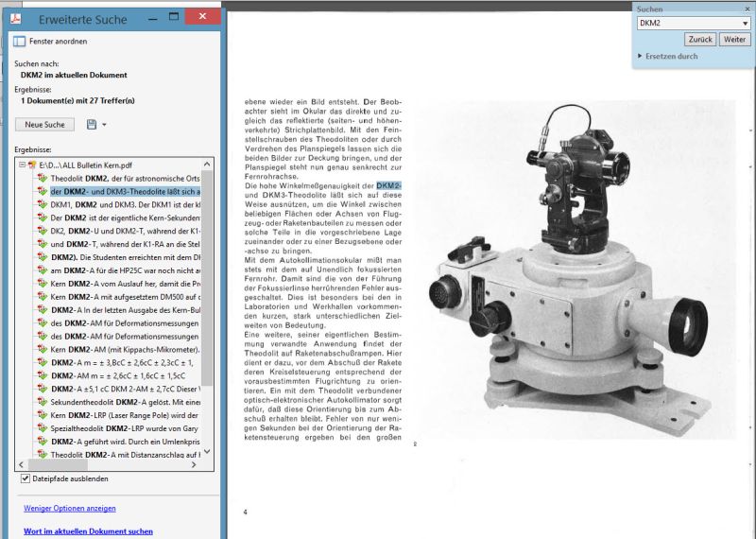The width and height of the screenshot is (756, 539).
Task: Click result icon beside 'am DKM2-A für die HP25C'
Action: [x=43, y=270]
